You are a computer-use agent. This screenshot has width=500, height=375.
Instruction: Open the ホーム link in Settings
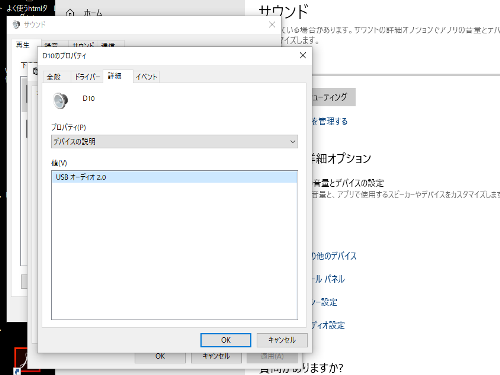93,13
